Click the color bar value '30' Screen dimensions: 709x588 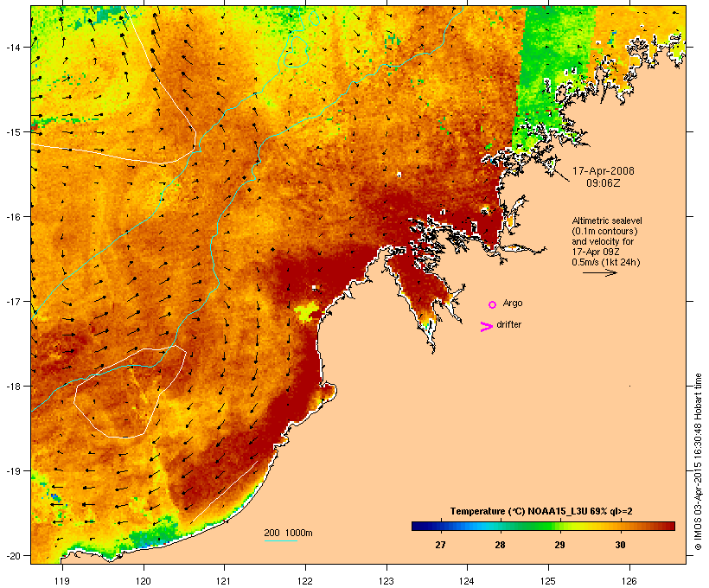[x=620, y=545]
